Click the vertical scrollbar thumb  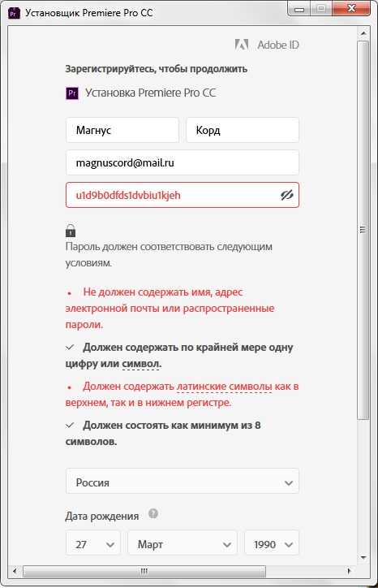[363, 230]
